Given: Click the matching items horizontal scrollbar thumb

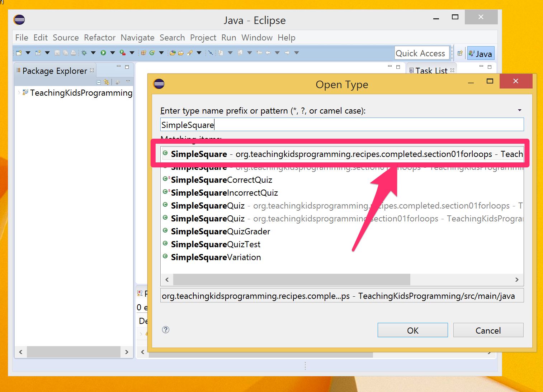Looking at the screenshot, I should tap(291, 279).
